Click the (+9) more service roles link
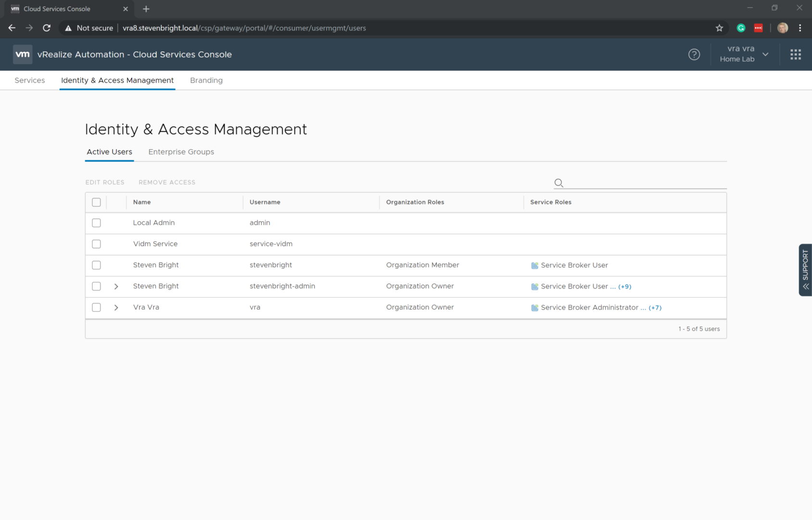The width and height of the screenshot is (812, 520). (x=624, y=286)
